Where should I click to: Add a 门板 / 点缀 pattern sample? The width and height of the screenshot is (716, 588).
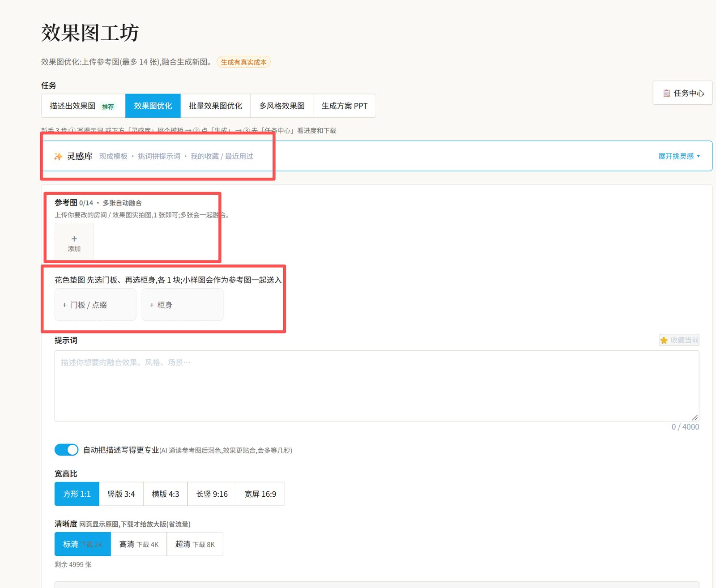click(95, 305)
